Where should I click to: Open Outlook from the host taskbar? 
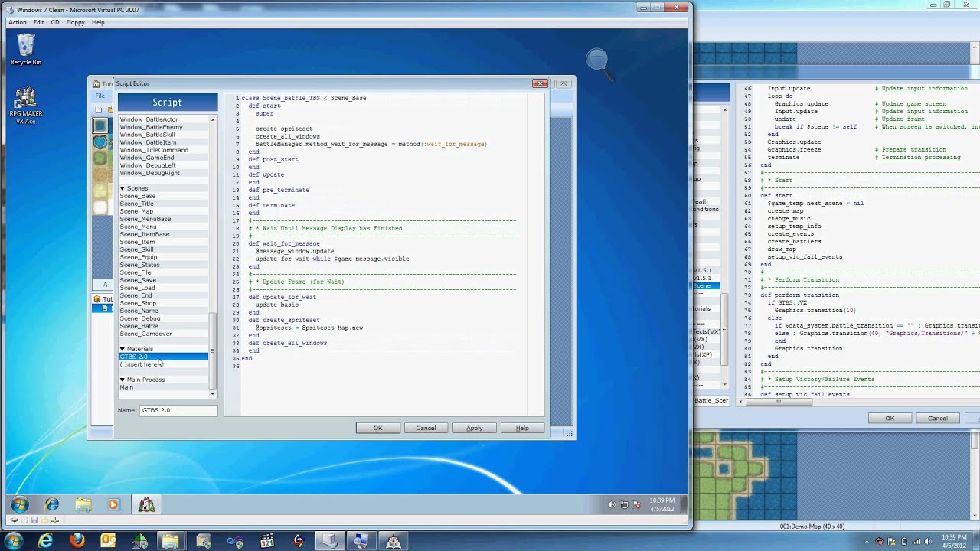point(108,541)
